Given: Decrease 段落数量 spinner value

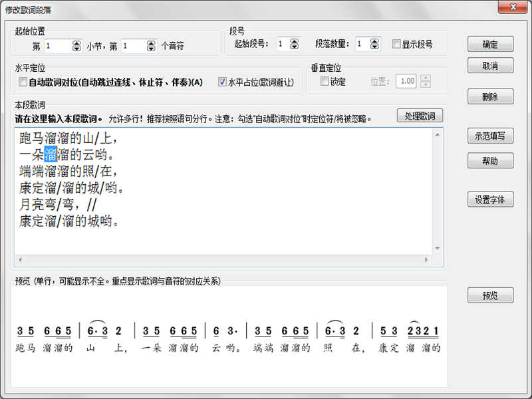Looking at the screenshot, I should 374,48.
